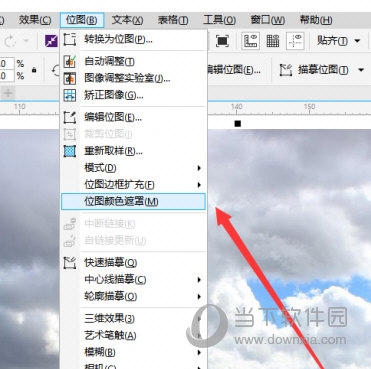The width and height of the screenshot is (371, 369).
Task: Open 图像调整实验室(J)... entry
Action: tap(134, 78)
